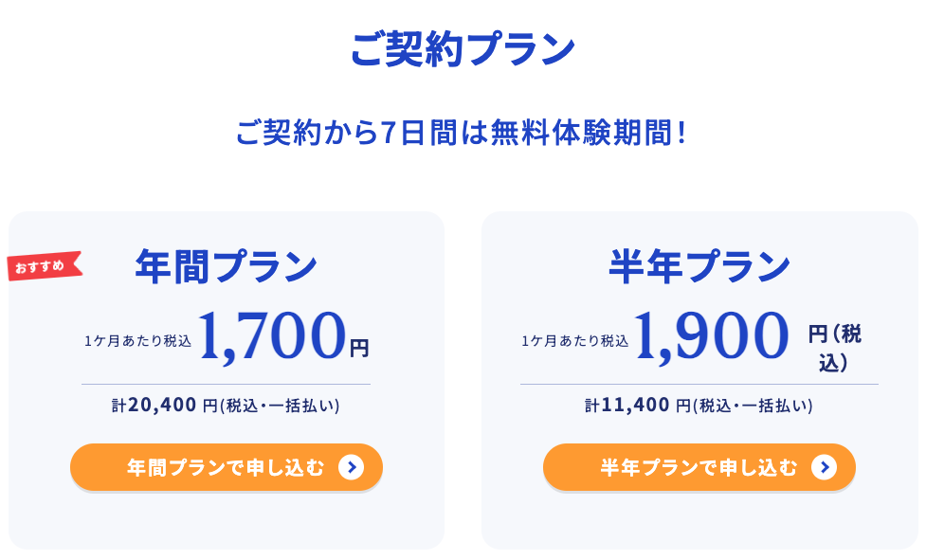The height and width of the screenshot is (560, 926).
Task: Click the 1,900 円 monthly price
Action: (x=711, y=335)
